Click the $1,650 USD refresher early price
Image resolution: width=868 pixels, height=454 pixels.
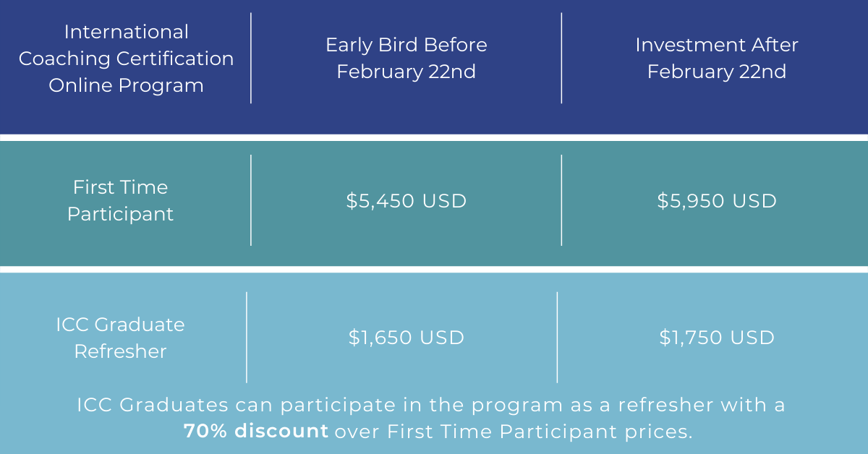[406, 338]
